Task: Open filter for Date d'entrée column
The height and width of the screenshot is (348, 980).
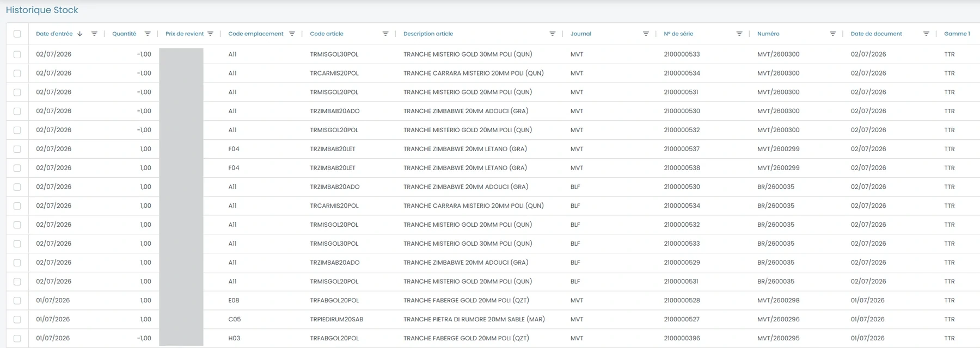Action: tap(94, 34)
